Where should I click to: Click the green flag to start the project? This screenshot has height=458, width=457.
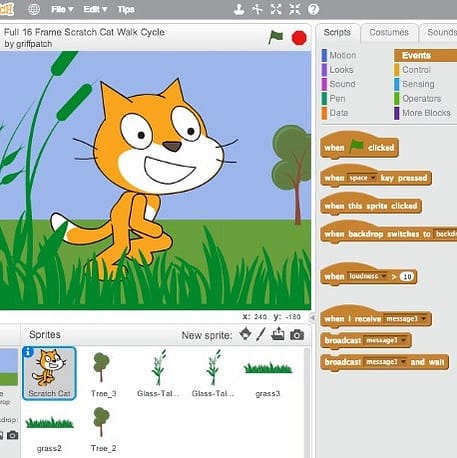pyautogui.click(x=275, y=37)
